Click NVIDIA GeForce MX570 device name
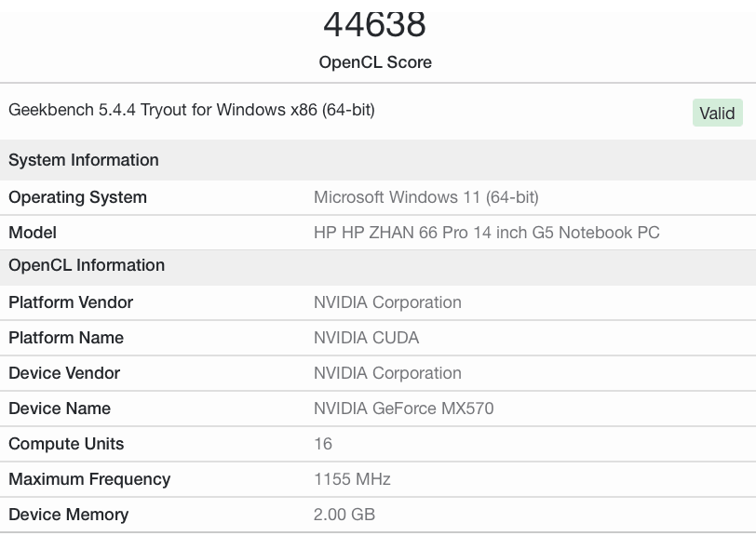The height and width of the screenshot is (536, 756). 402,409
